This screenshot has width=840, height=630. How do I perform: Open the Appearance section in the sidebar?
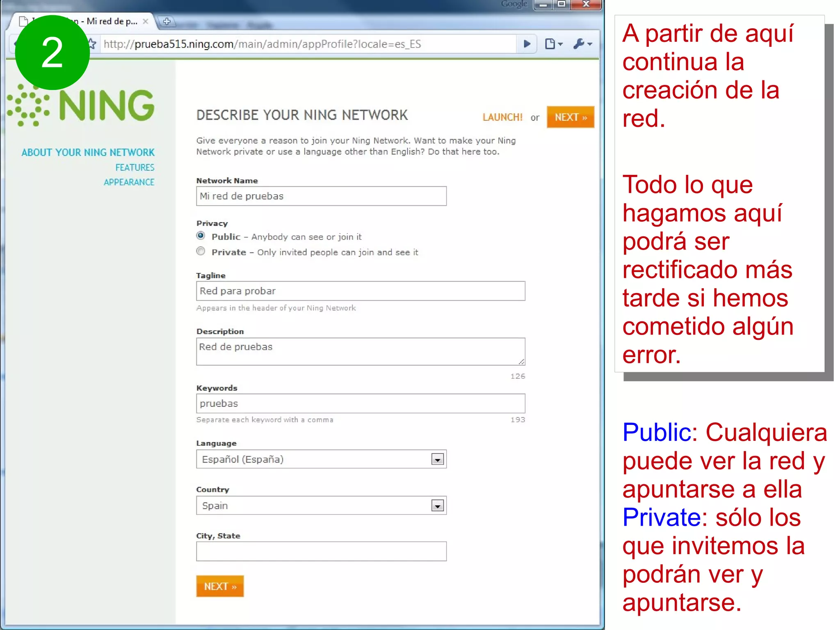129,182
